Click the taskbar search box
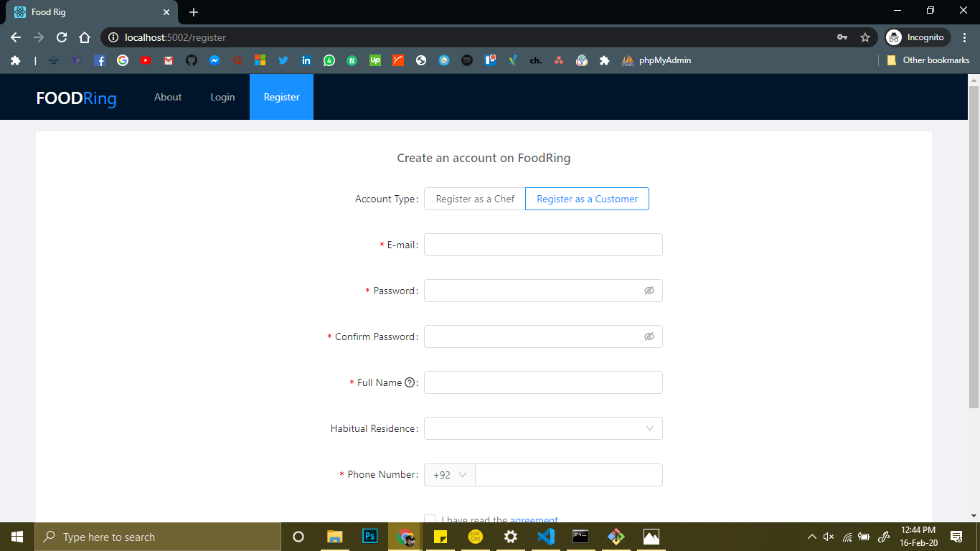 pyautogui.click(x=158, y=537)
